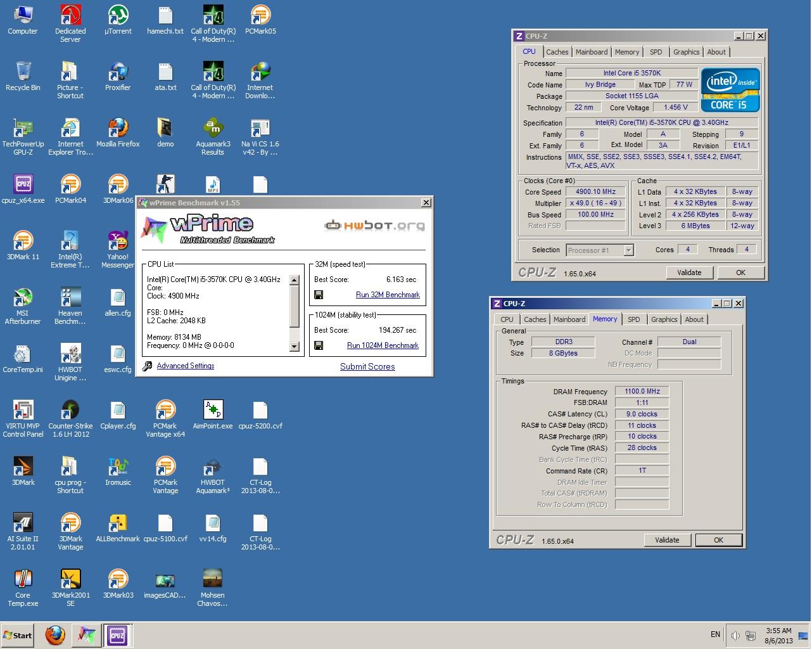
Task: Select the SPD tab in top CPU-Z window
Action: pyautogui.click(x=656, y=52)
